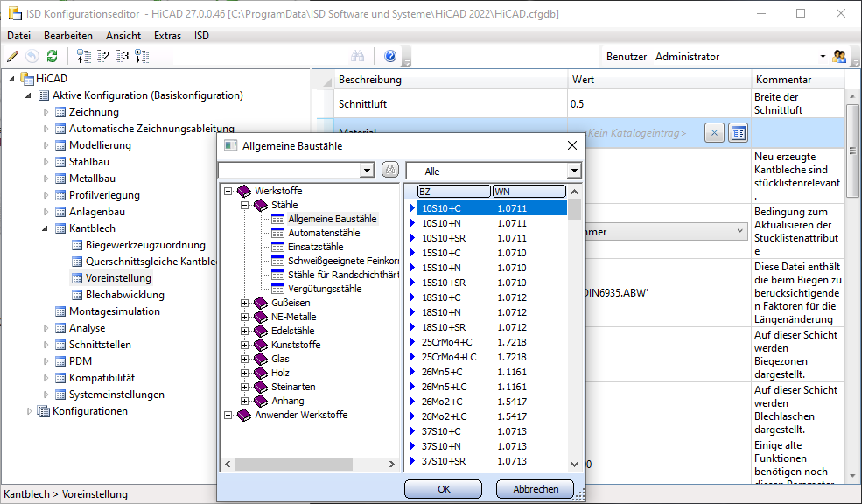862x504 pixels.
Task: Open the Benutzer Administrator dropdown
Action: coord(823,57)
